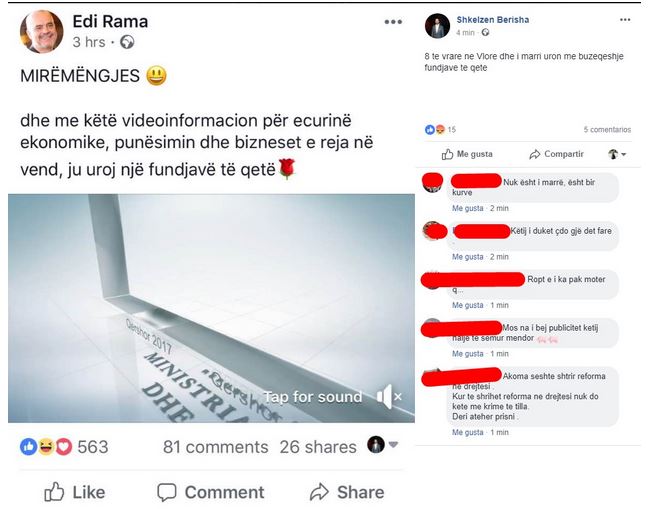Screen dimensions: 648x509
Task: Click Me gusta under the first comment
Action: click(x=467, y=208)
